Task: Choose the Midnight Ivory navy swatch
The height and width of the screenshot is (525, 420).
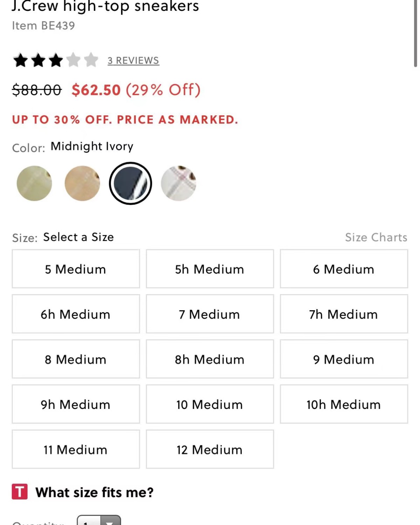Action: [130, 183]
